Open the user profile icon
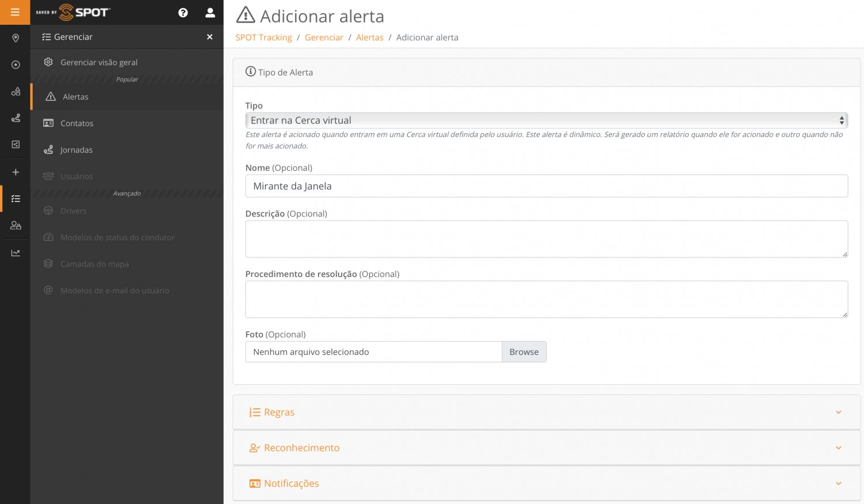Screen dimensions: 864x504 coord(210,13)
